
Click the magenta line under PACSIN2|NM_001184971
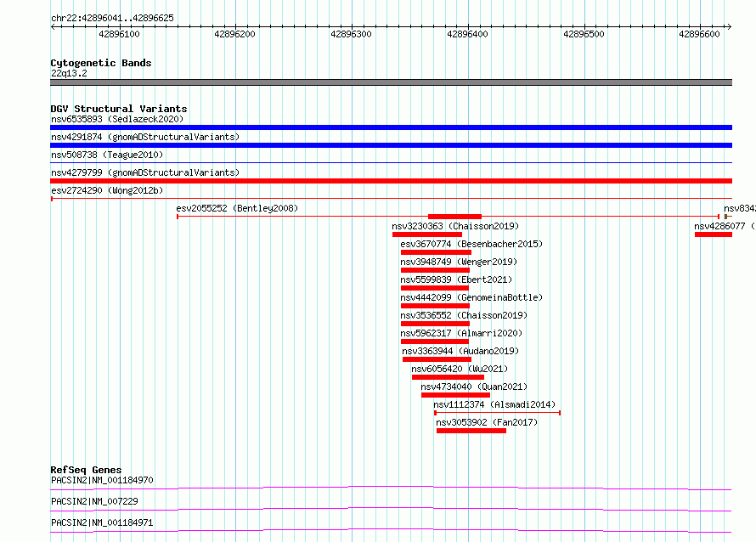pos(391,530)
